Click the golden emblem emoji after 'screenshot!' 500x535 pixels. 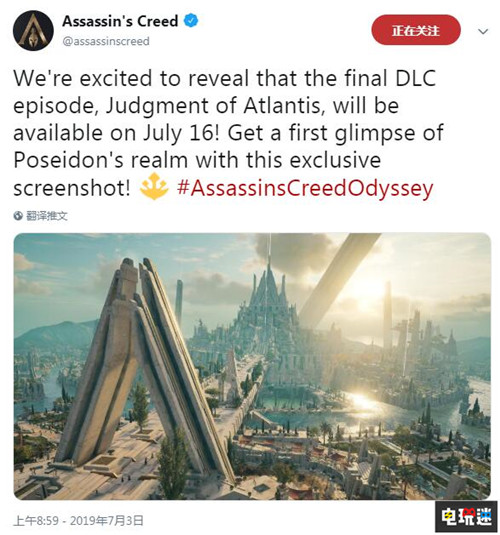(154, 187)
